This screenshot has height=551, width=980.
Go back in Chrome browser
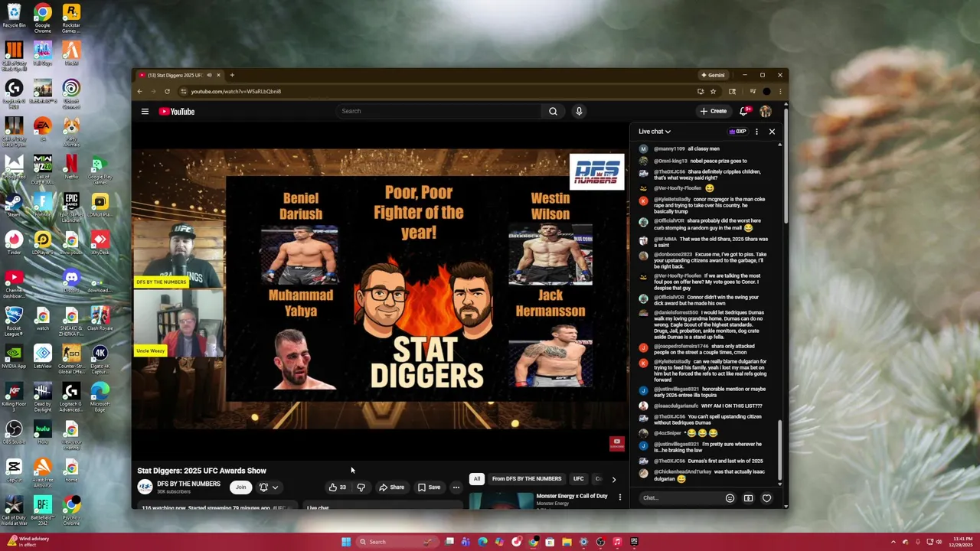tap(139, 91)
